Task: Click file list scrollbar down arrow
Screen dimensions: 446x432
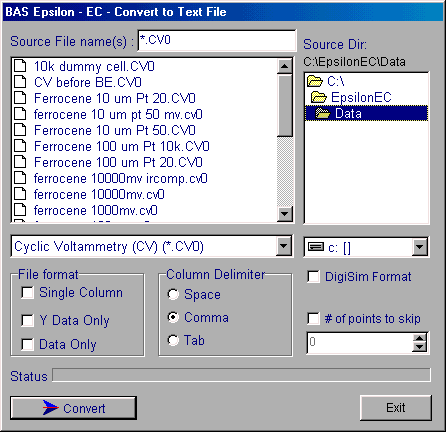Action: (285, 213)
